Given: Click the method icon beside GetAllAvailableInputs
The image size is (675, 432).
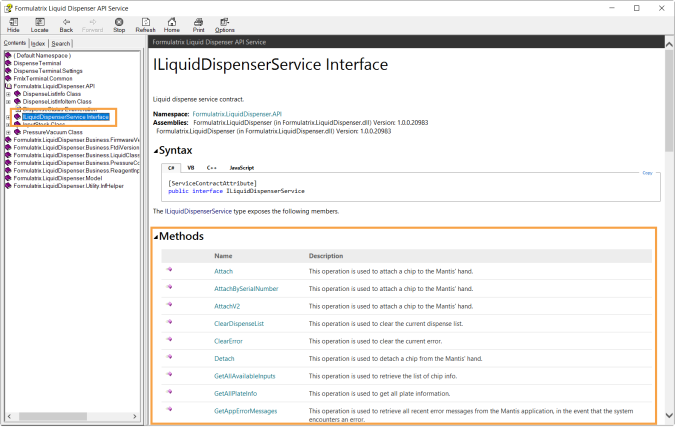Looking at the screenshot, I should [170, 374].
